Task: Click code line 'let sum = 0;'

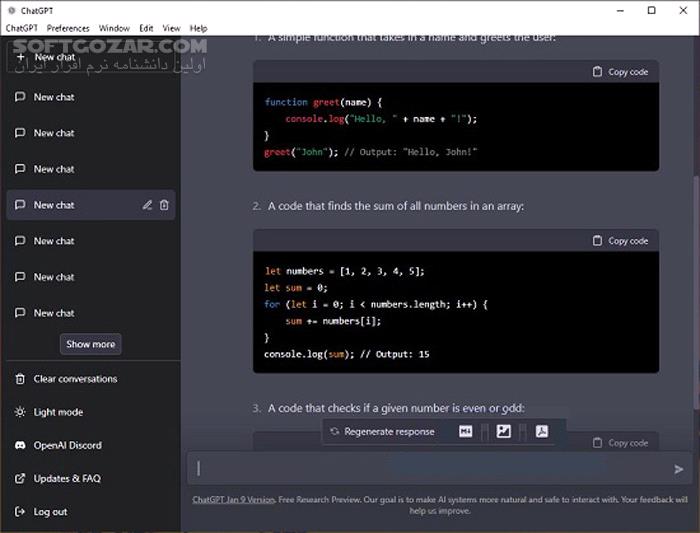Action: coord(296,288)
